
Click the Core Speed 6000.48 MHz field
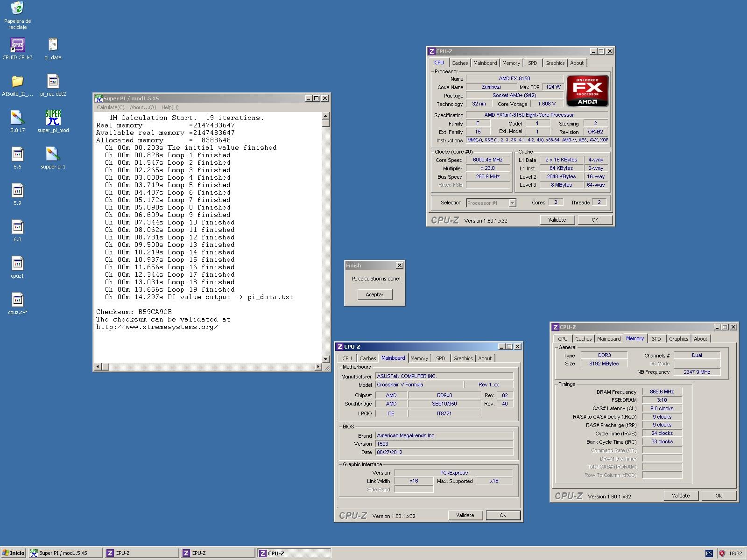point(488,160)
